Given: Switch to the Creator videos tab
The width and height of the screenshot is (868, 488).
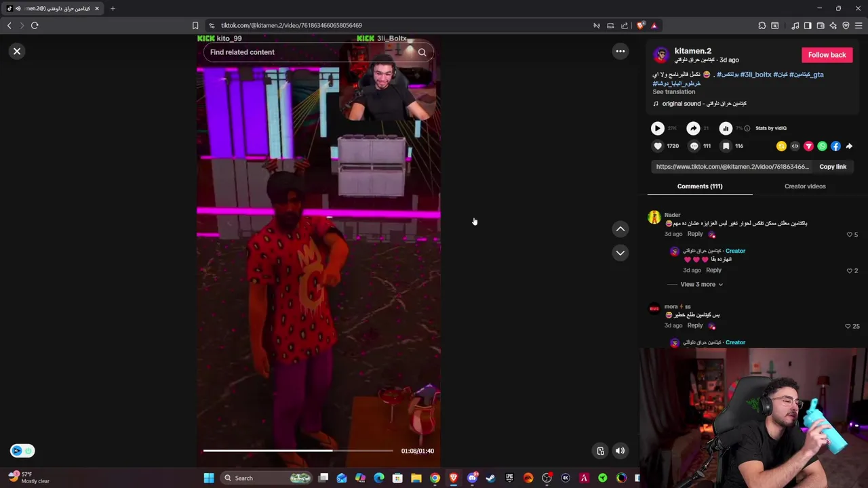Looking at the screenshot, I should 805,186.
